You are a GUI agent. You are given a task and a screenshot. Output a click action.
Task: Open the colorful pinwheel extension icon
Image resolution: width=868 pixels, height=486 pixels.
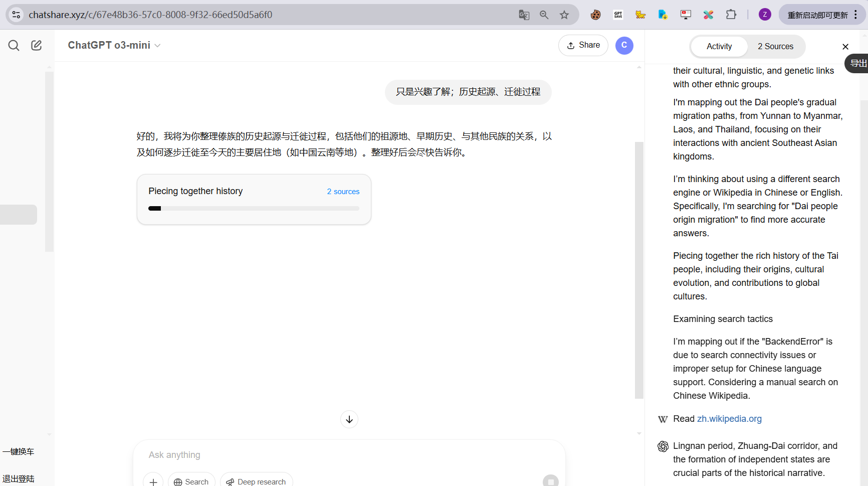[x=708, y=15]
